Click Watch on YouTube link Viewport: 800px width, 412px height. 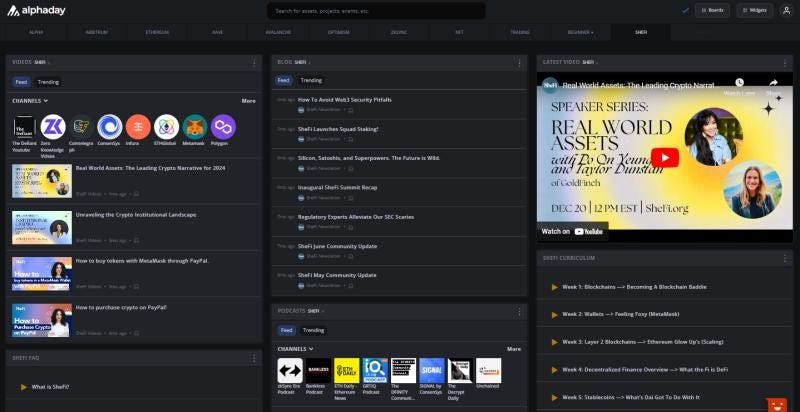pos(572,231)
